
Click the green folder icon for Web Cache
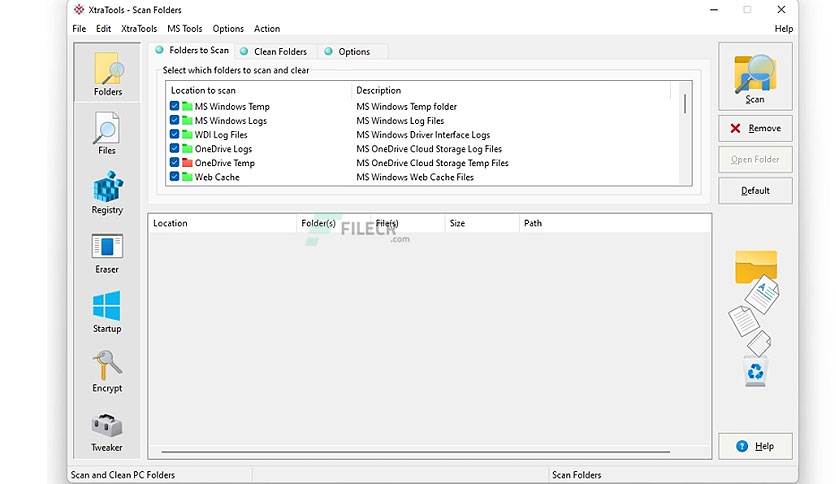pyautogui.click(x=187, y=177)
